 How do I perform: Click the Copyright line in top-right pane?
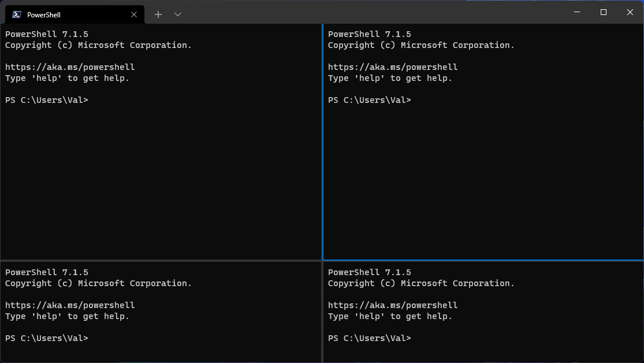coord(422,45)
